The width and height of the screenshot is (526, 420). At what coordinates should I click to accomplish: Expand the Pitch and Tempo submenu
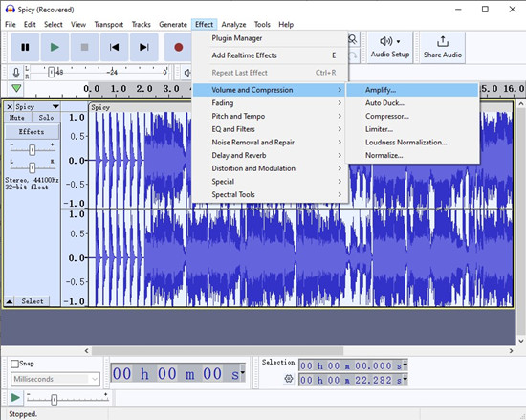pyautogui.click(x=270, y=116)
